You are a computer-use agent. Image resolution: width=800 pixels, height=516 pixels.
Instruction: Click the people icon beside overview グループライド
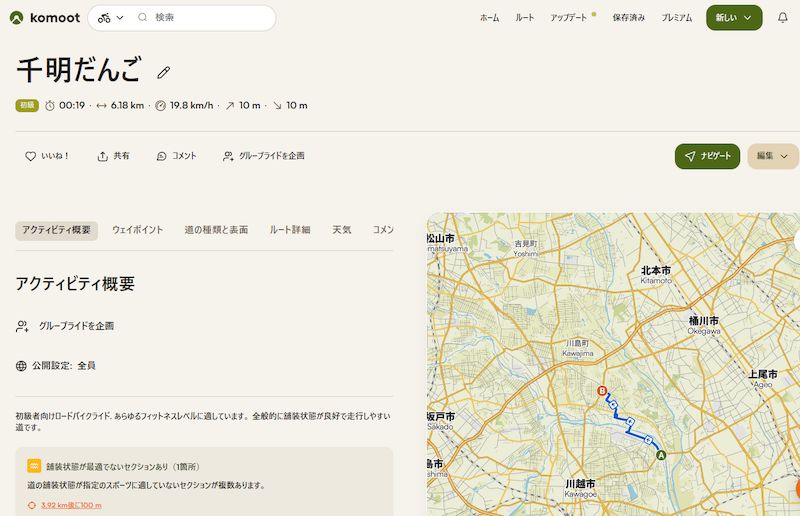pos(22,326)
